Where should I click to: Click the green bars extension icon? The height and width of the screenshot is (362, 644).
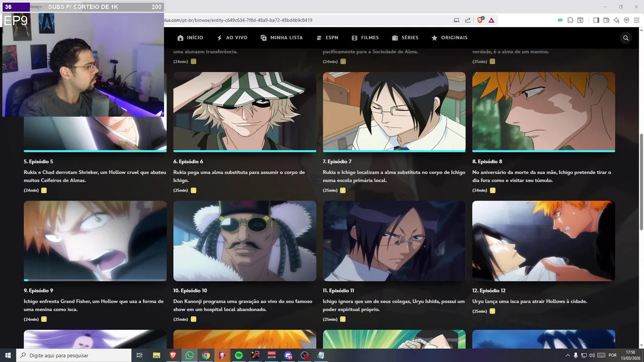560,20
